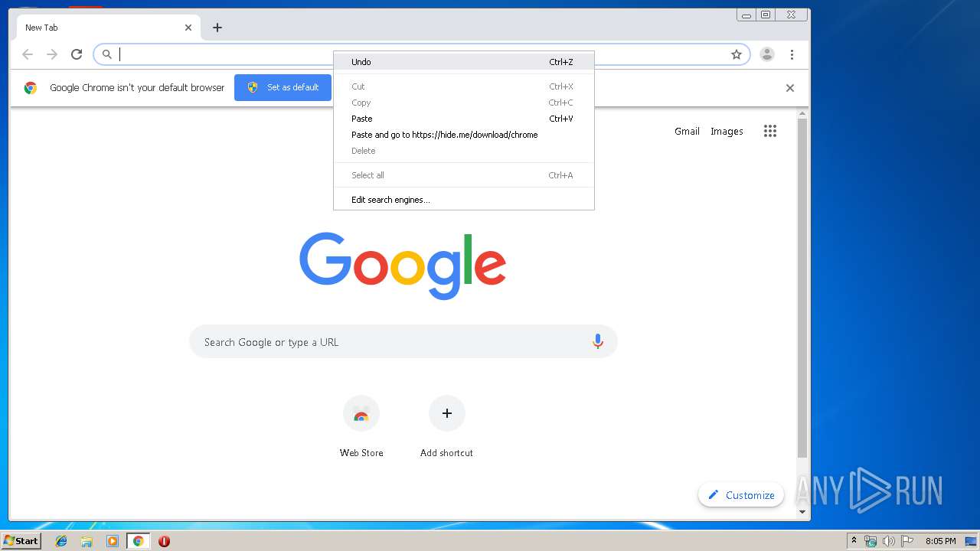The height and width of the screenshot is (551, 980).
Task: Dismiss the default browser infobar
Action: (790, 88)
